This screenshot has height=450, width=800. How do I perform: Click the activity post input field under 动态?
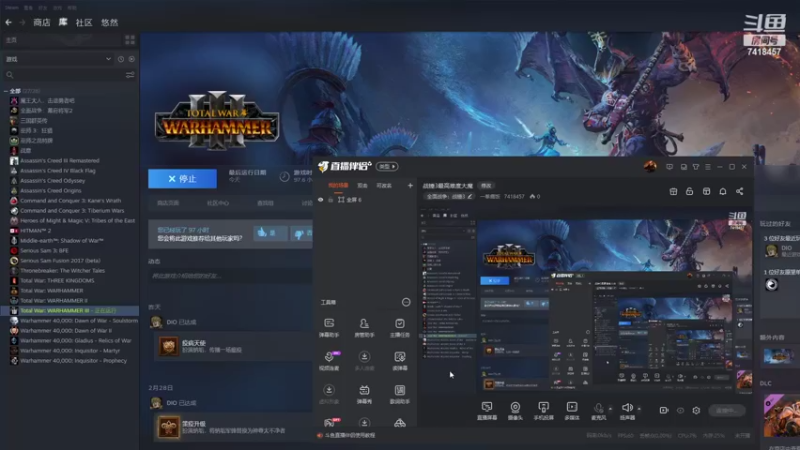point(230,276)
